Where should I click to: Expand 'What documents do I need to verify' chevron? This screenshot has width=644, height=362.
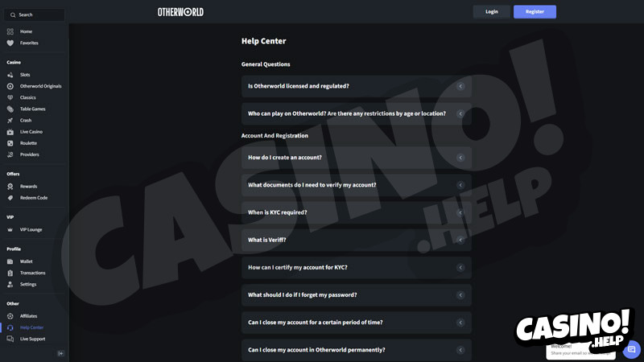[x=460, y=185]
